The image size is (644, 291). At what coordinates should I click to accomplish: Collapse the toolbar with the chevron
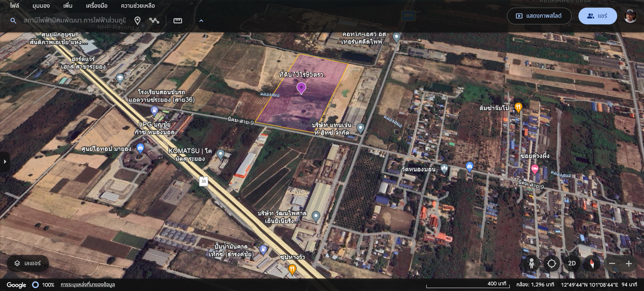[201, 20]
